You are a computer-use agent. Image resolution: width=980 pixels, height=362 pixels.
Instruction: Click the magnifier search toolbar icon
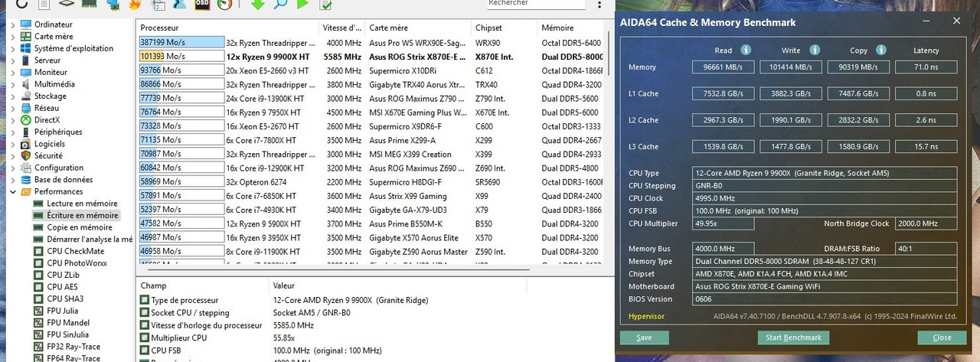[x=280, y=5]
